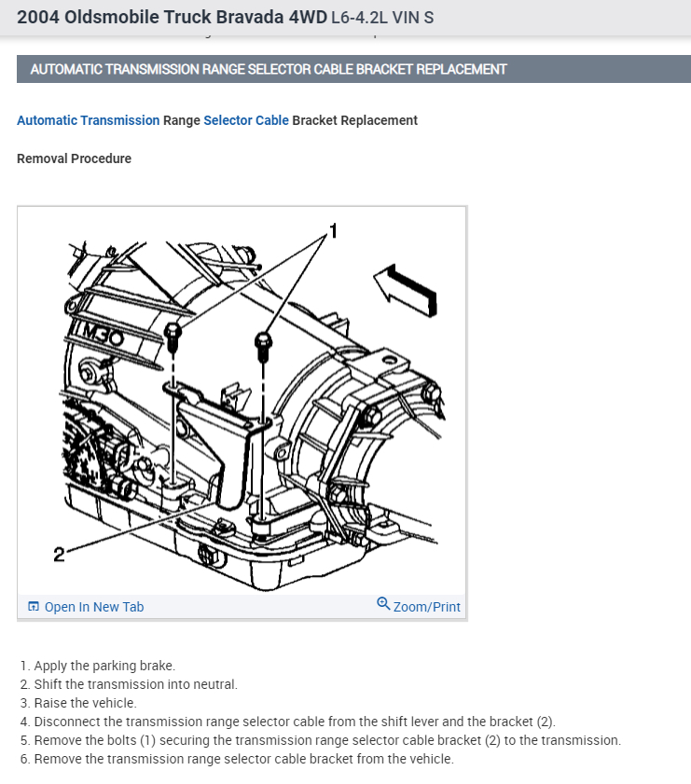This screenshot has width=691, height=784.
Task: Click the Zoom/Print link
Action: (426, 607)
